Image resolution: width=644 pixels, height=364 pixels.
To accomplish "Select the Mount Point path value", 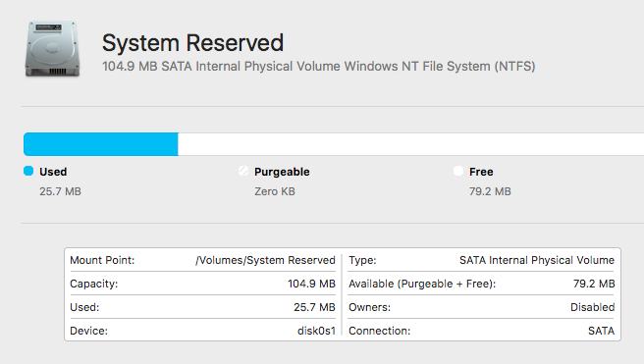I will tap(265, 260).
